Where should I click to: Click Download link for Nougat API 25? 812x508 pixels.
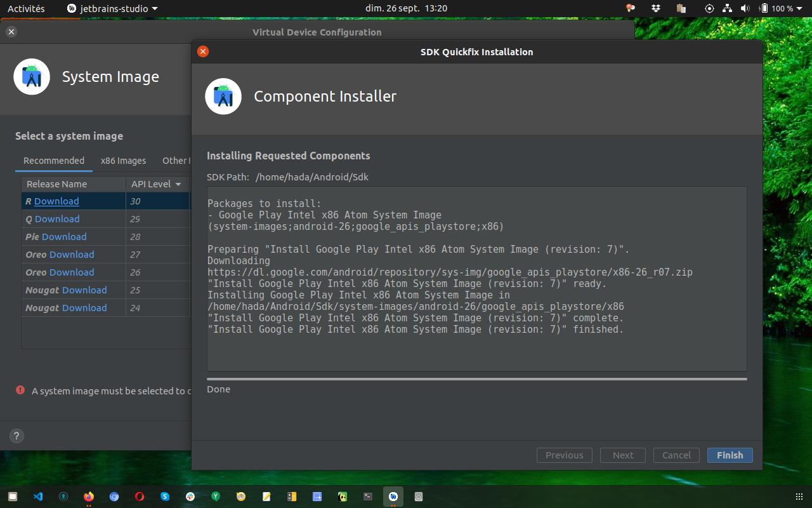84,290
